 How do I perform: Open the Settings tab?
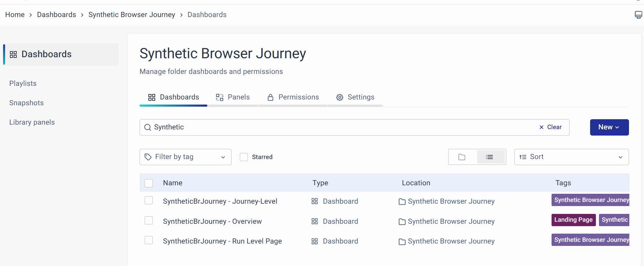pyautogui.click(x=355, y=97)
